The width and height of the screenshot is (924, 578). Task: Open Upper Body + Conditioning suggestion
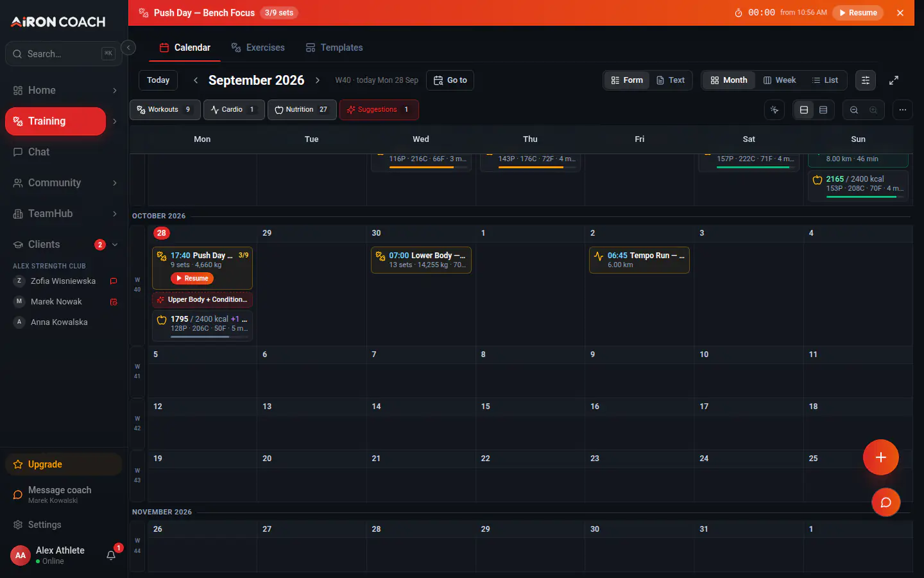[202, 300]
